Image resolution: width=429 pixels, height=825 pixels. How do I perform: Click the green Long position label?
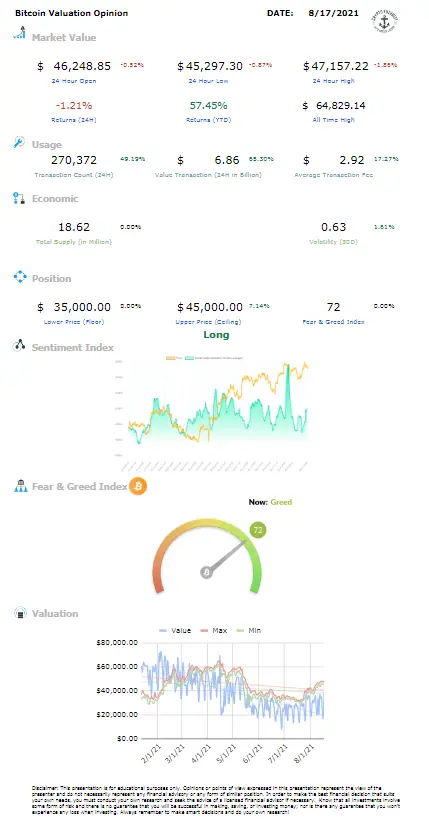coord(216,335)
